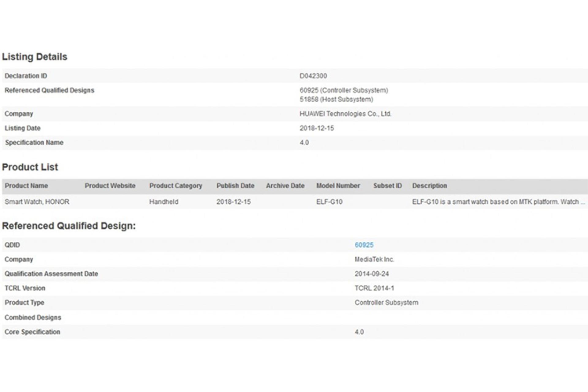Click the Subset ID column header
Image resolution: width=588 pixels, height=392 pixels.
click(387, 186)
